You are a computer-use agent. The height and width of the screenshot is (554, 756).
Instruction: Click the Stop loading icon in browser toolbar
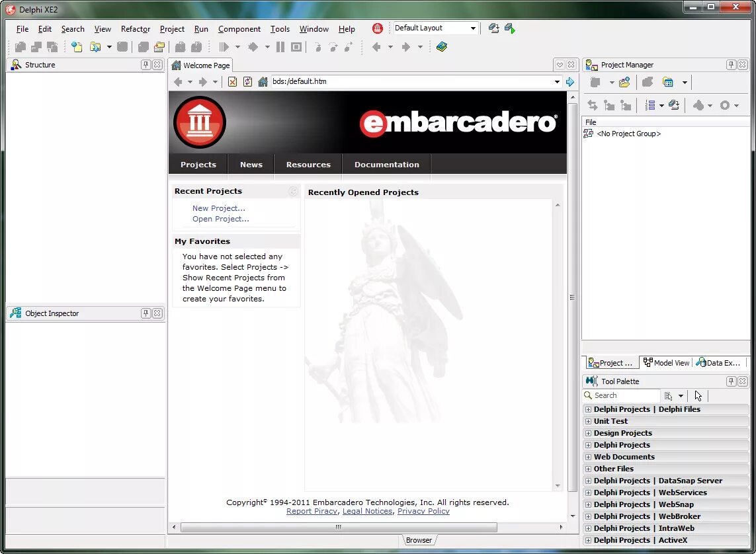click(232, 82)
